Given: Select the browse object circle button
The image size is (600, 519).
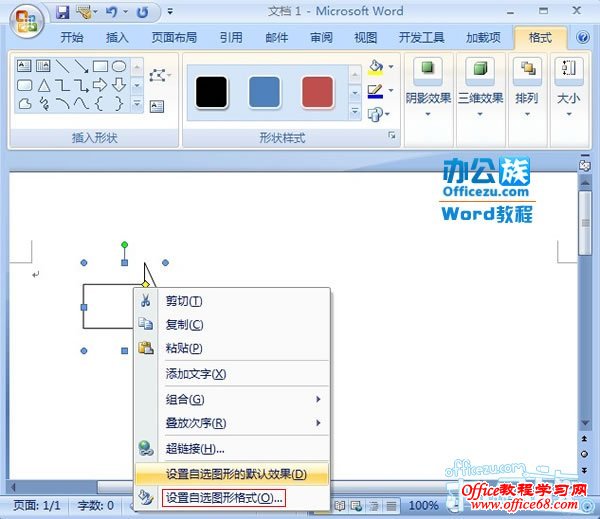Looking at the screenshot, I should pos(584,454).
